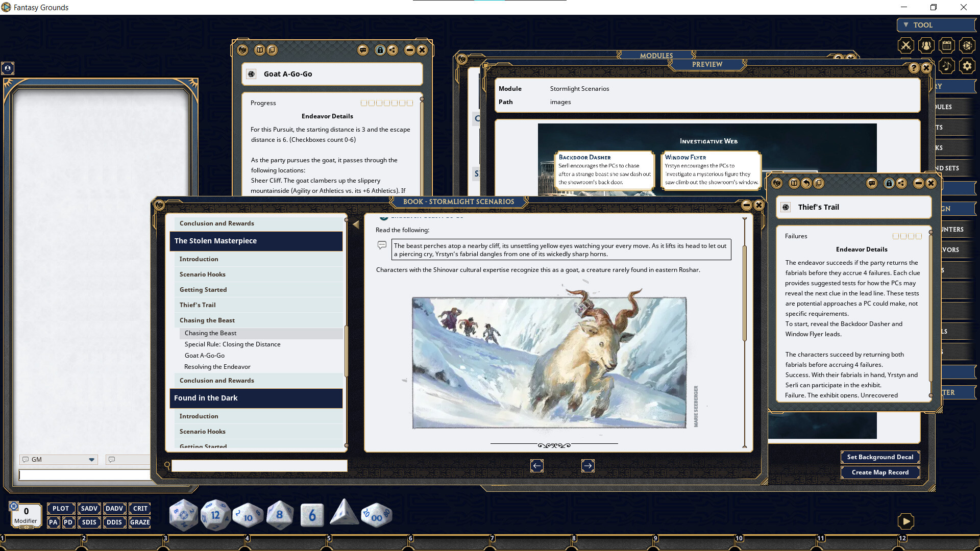Open the sound effects music note icon
The width and height of the screenshot is (980, 551).
pyautogui.click(x=947, y=66)
